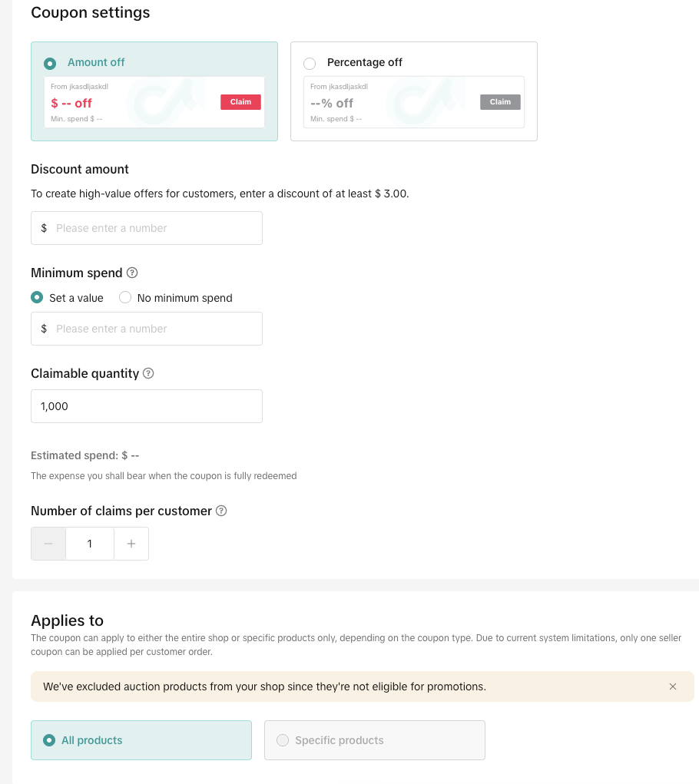Viewport: 699px width, 784px height.
Task: Click the gray Claim button preview
Action: pyautogui.click(x=500, y=102)
